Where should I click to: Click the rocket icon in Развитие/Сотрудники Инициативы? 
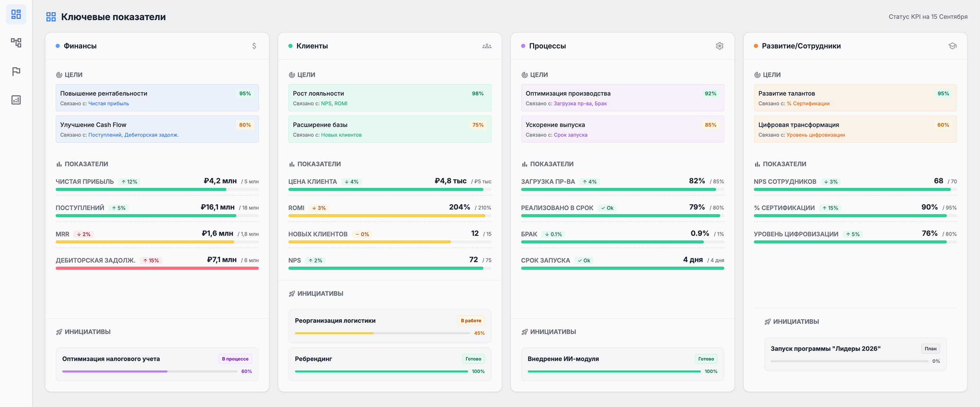pos(767,322)
